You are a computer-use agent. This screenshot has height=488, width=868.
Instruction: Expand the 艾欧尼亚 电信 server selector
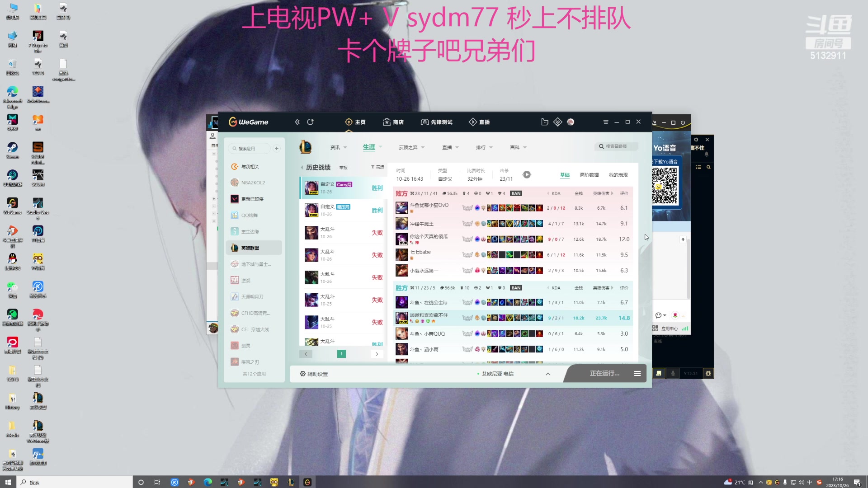(x=547, y=374)
